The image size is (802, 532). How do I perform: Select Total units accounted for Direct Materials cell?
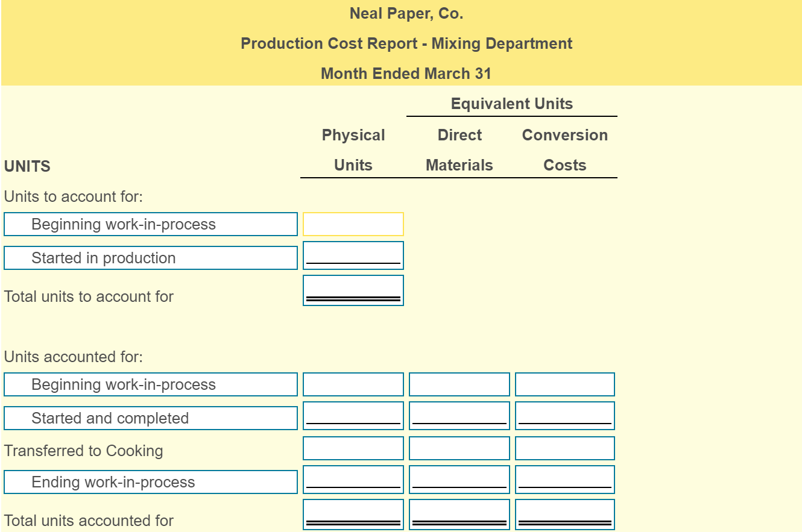point(459,513)
